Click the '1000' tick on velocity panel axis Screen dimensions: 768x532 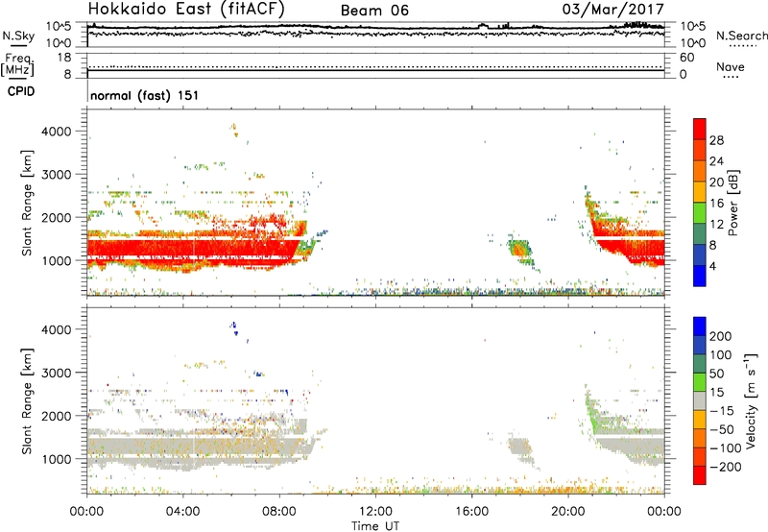point(56,459)
